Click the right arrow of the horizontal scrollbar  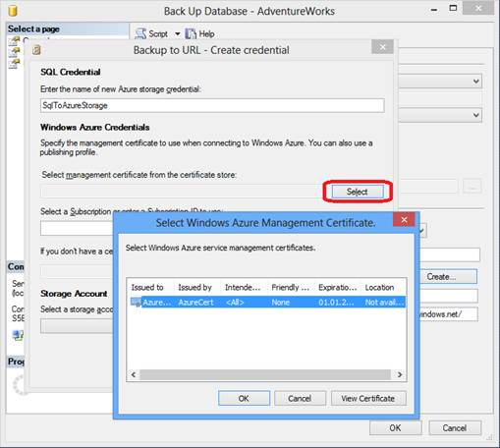(400, 374)
